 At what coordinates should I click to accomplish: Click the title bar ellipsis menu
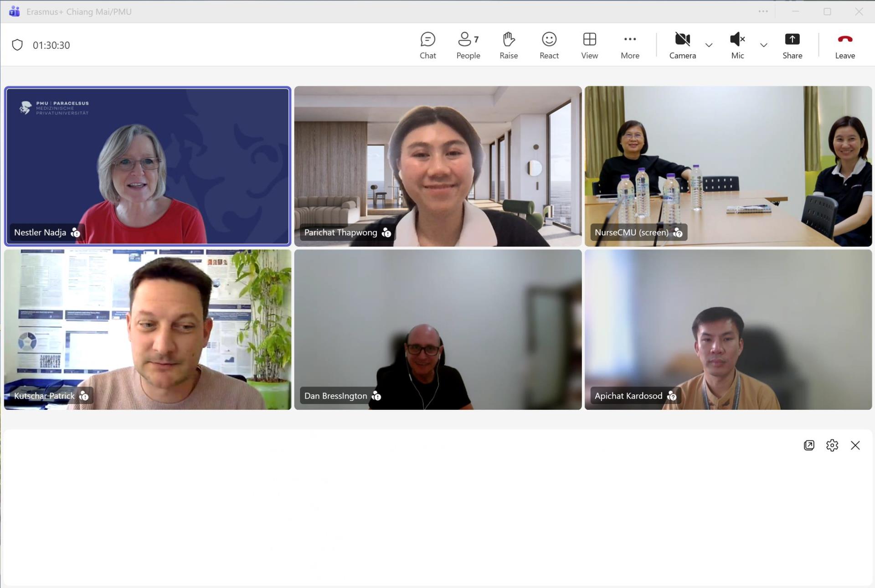point(763,11)
